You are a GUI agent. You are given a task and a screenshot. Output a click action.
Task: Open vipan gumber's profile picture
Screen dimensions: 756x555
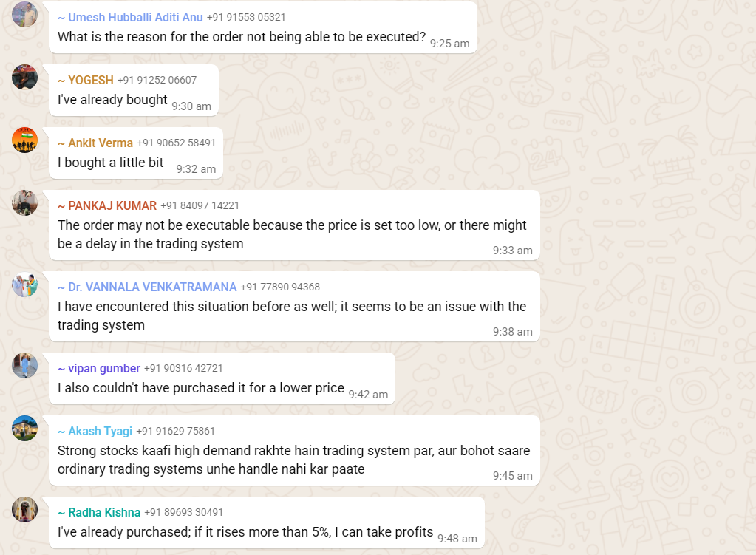coord(24,365)
